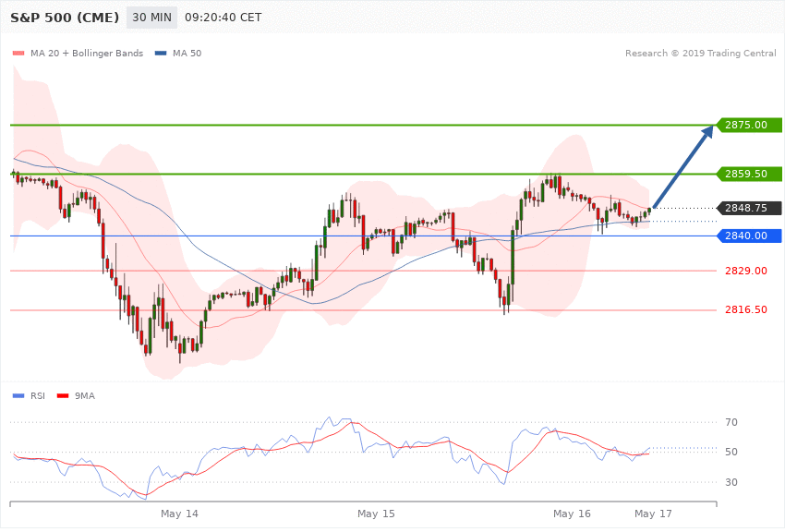Click the 2829.00 red support label
Image resolution: width=785 pixels, height=532 pixels.
point(746,271)
